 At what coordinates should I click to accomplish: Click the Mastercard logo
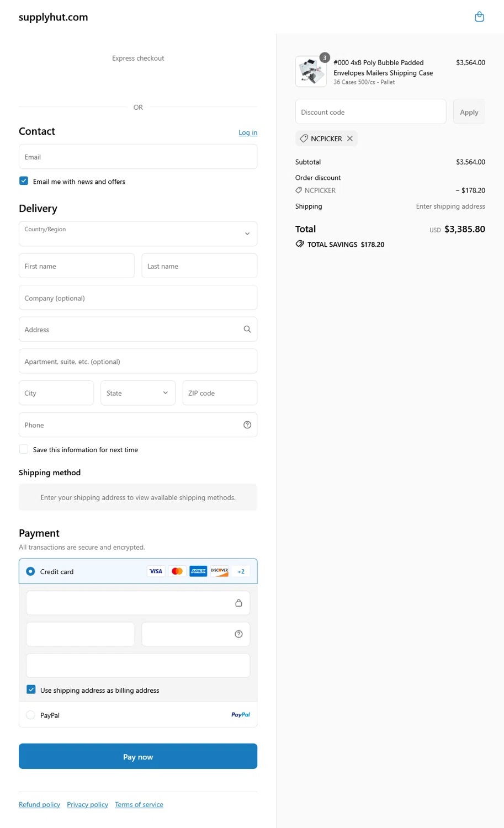tap(177, 571)
